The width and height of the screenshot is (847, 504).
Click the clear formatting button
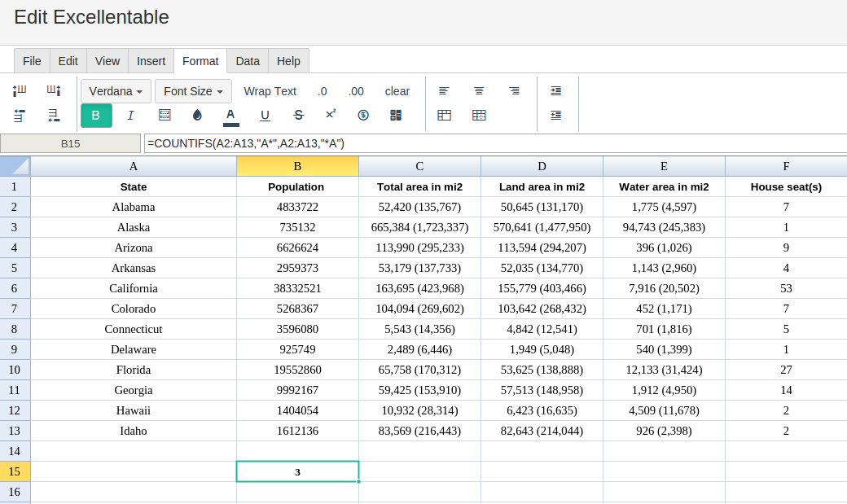point(397,91)
